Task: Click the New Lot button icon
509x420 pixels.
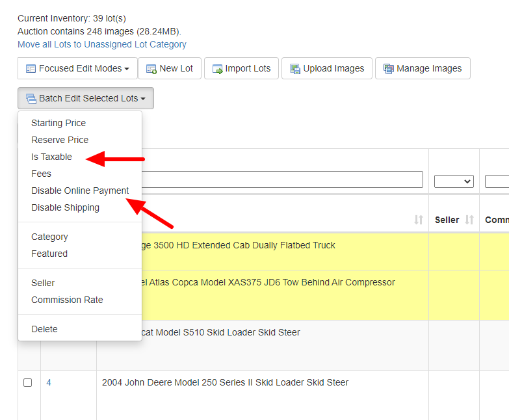Action: (x=151, y=68)
